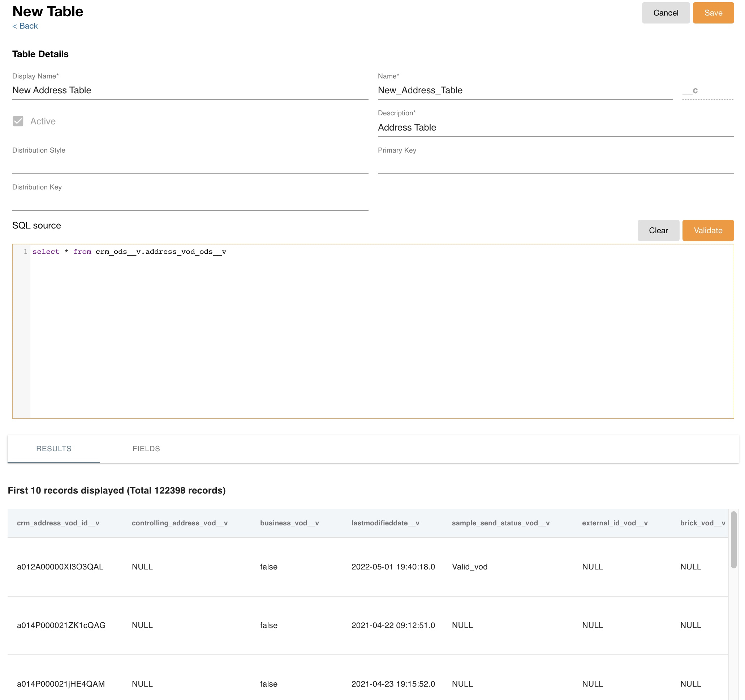745x700 pixels.
Task: Go back via the Back link
Action: [25, 26]
